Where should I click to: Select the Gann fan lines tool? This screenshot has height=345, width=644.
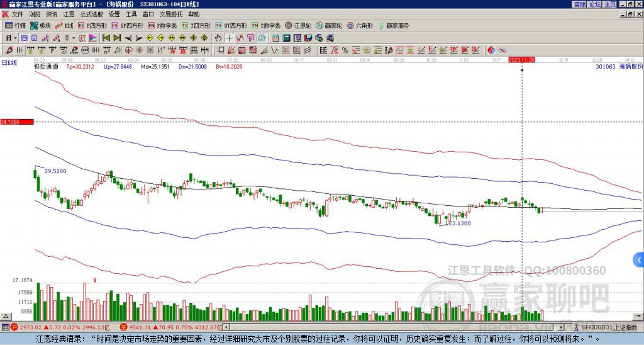point(231,50)
